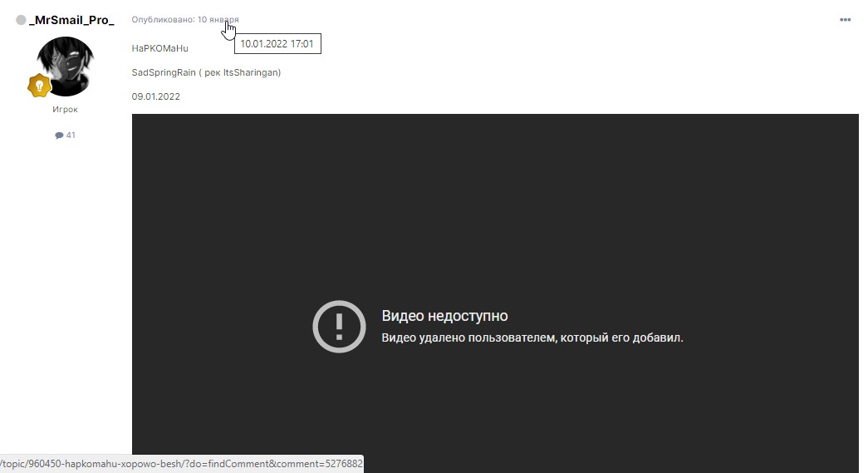868x473 pixels.
Task: Click the gold lightbulb rank badge
Action: [x=39, y=86]
